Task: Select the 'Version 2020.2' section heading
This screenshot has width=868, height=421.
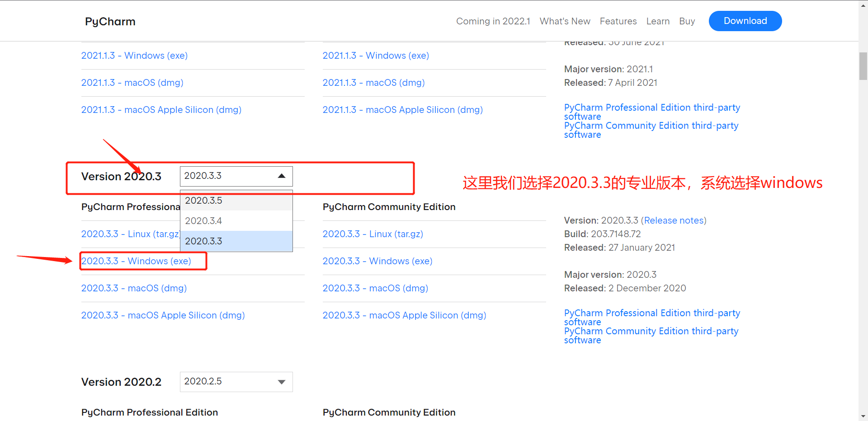Action: (x=121, y=382)
